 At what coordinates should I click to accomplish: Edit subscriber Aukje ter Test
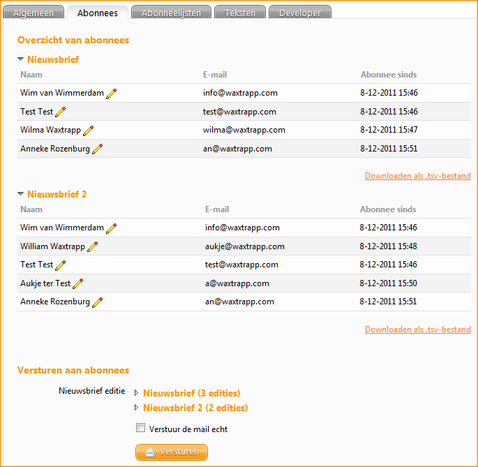pyautogui.click(x=78, y=284)
